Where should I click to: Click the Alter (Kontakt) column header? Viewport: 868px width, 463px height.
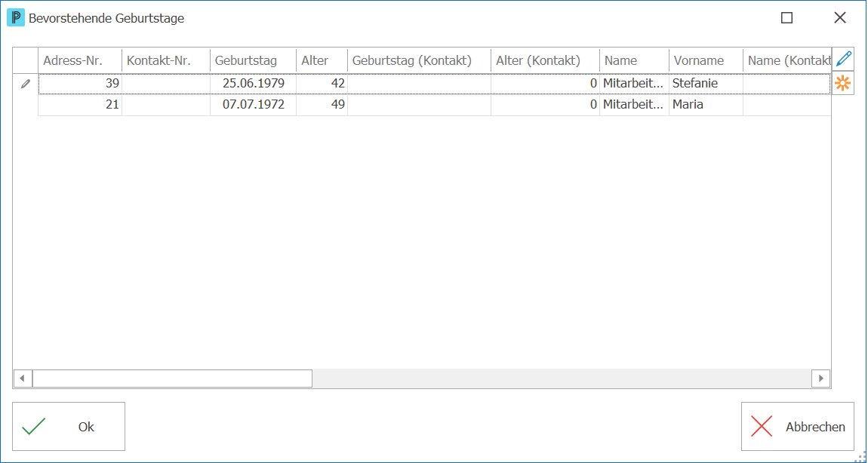coord(545,60)
